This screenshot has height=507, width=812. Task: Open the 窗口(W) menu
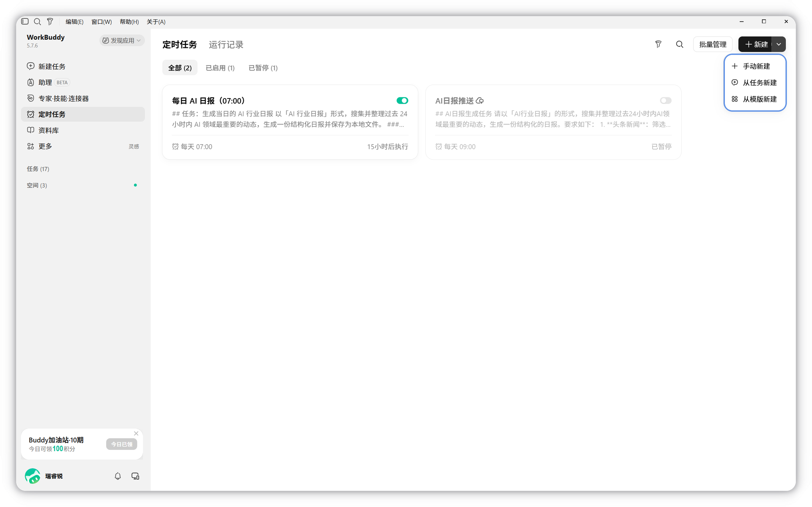click(101, 22)
